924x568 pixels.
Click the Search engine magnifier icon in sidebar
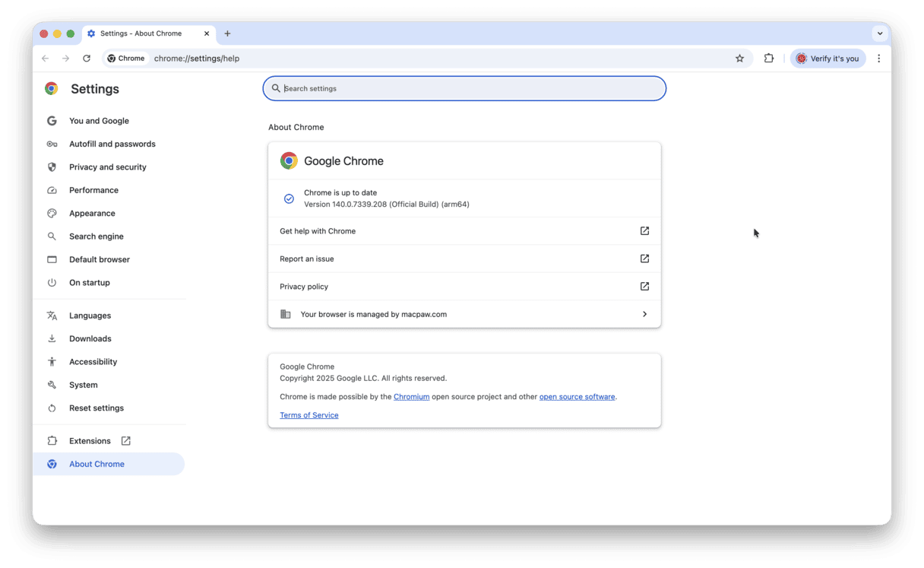point(52,236)
